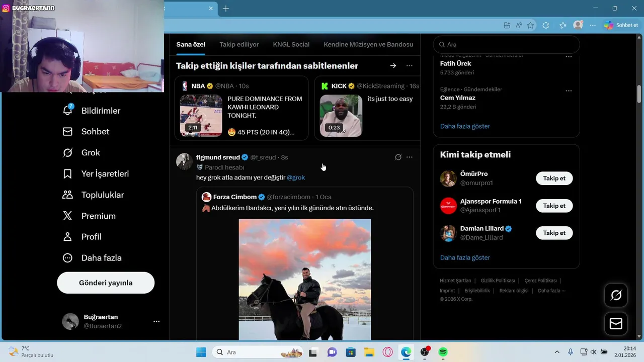Follow Ajansspor Formula 1 with Takip et
Image resolution: width=644 pixels, height=362 pixels.
point(554,206)
